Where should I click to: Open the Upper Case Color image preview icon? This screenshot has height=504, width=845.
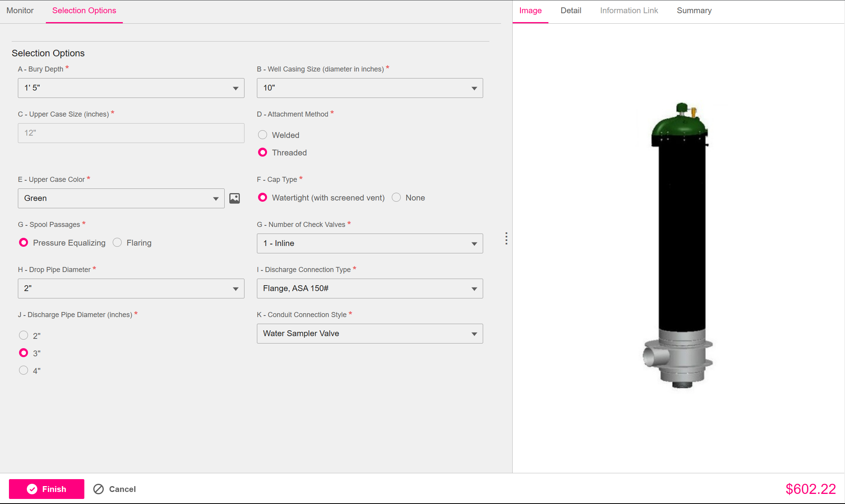click(x=234, y=198)
